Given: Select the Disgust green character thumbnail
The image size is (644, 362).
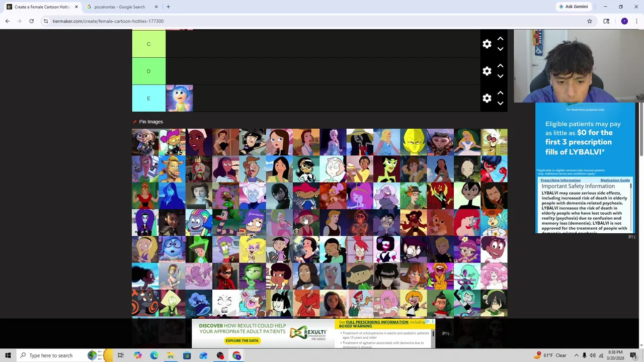Looking at the screenshot, I should (x=253, y=277).
